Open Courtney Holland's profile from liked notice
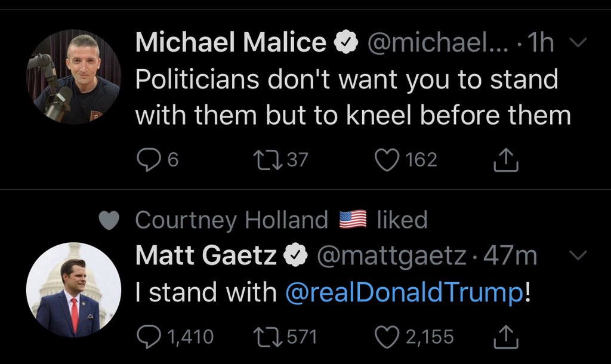Viewport: 611px width, 364px height. [x=232, y=220]
